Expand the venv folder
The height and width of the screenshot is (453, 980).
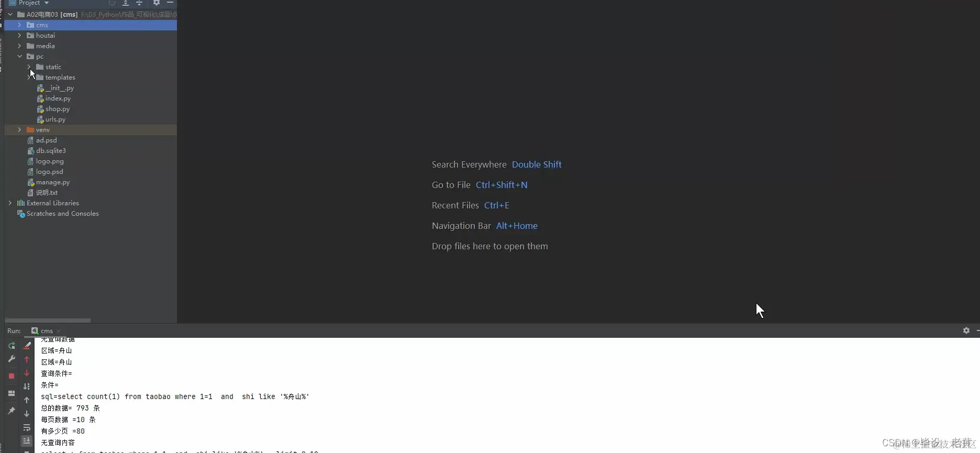(x=20, y=130)
